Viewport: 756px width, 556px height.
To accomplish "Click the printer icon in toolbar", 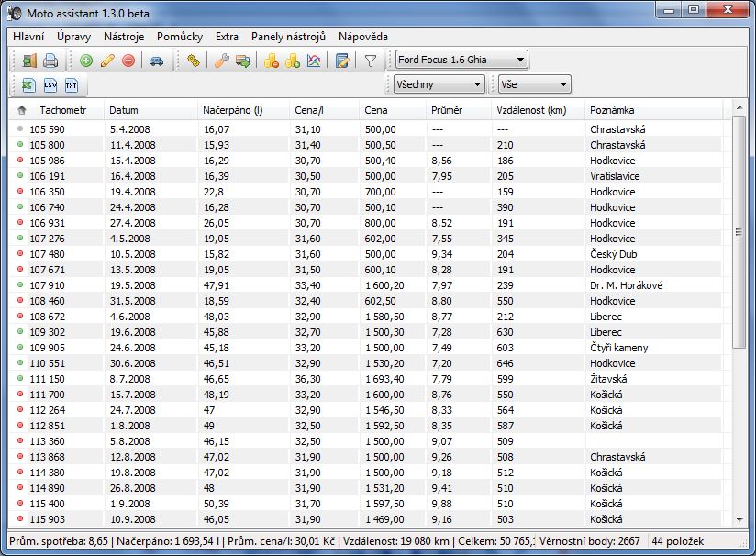I will click(50, 61).
